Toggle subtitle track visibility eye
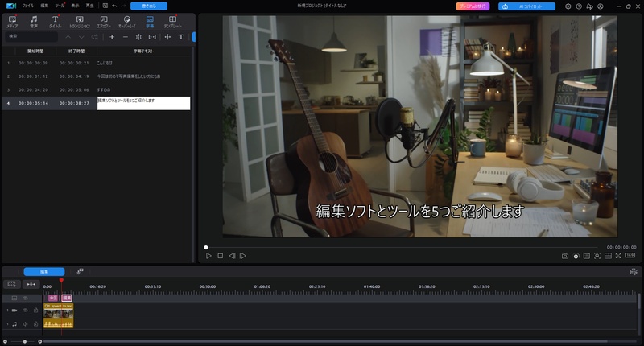Viewport: 644px width, 346px height. coord(25,298)
